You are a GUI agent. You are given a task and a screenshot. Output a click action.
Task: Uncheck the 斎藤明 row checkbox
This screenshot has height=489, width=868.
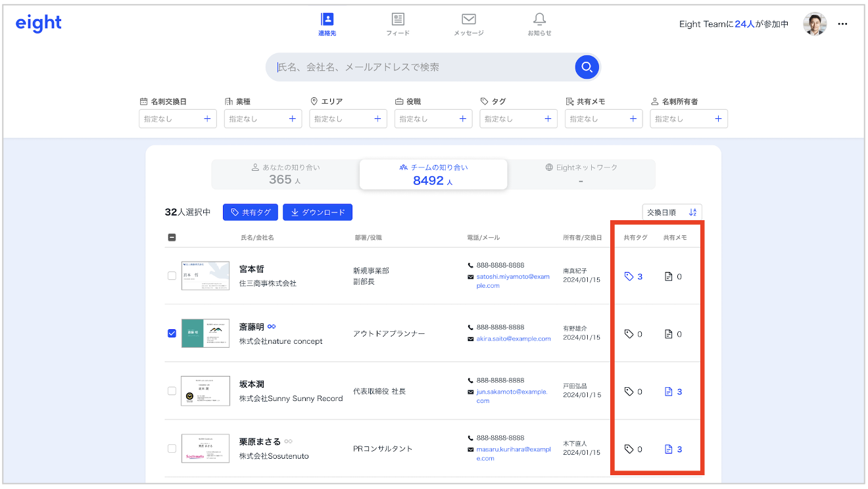coord(172,333)
